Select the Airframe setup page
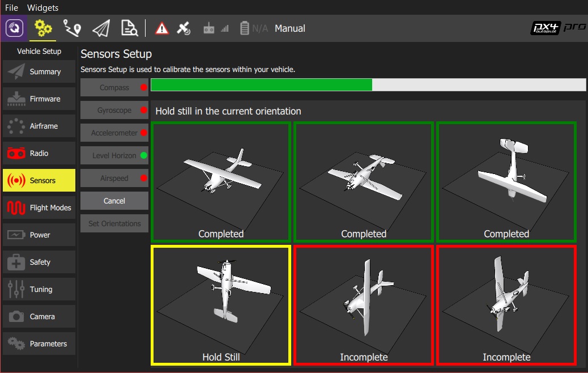 39,126
